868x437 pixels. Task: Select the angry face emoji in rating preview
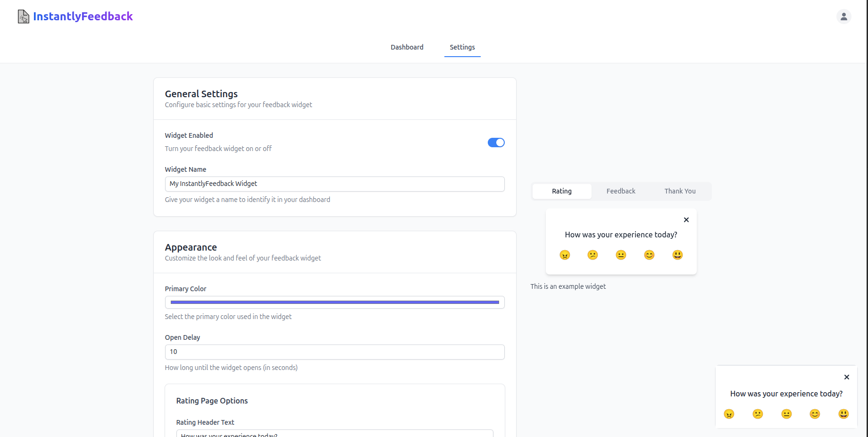click(x=565, y=255)
